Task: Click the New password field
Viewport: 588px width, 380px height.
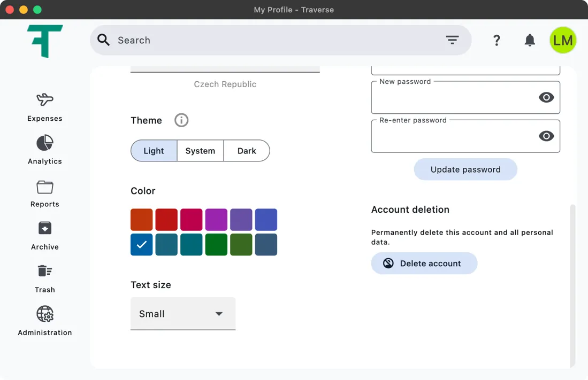Action: [465, 97]
